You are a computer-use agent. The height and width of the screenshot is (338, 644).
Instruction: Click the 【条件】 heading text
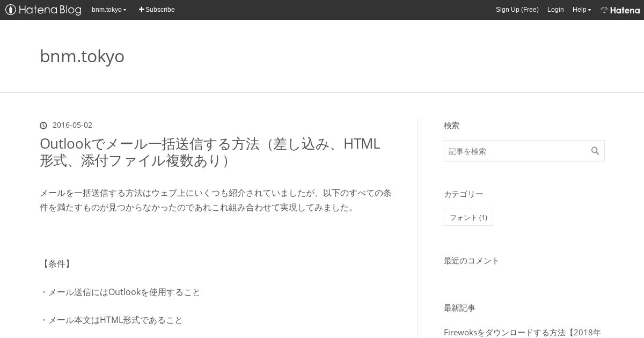point(57,264)
